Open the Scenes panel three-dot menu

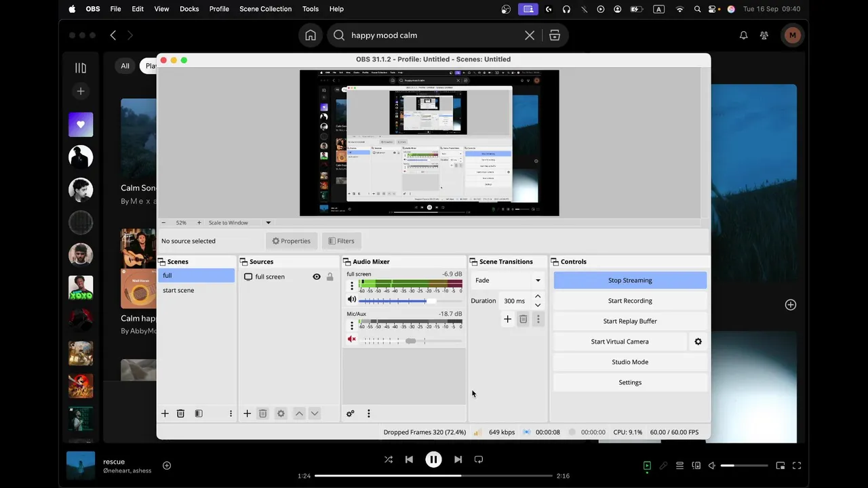231,413
